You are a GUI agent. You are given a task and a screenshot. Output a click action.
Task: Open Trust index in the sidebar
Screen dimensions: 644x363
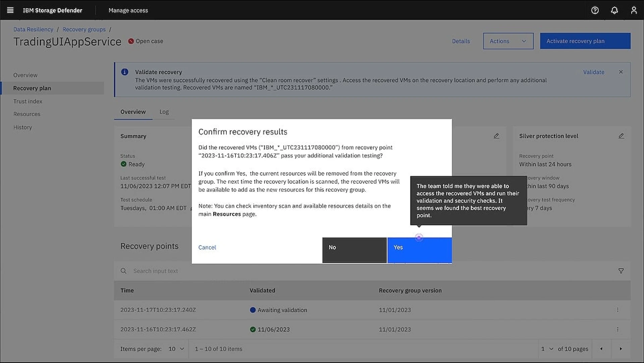[x=28, y=101]
